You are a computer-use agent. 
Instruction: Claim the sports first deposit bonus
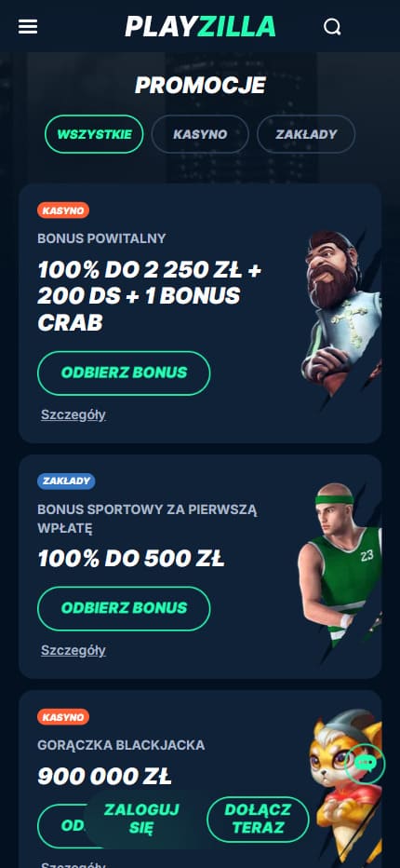pyautogui.click(x=124, y=608)
